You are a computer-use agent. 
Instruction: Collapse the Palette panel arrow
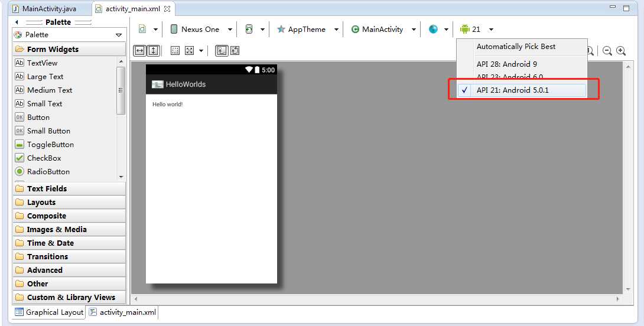point(17,22)
